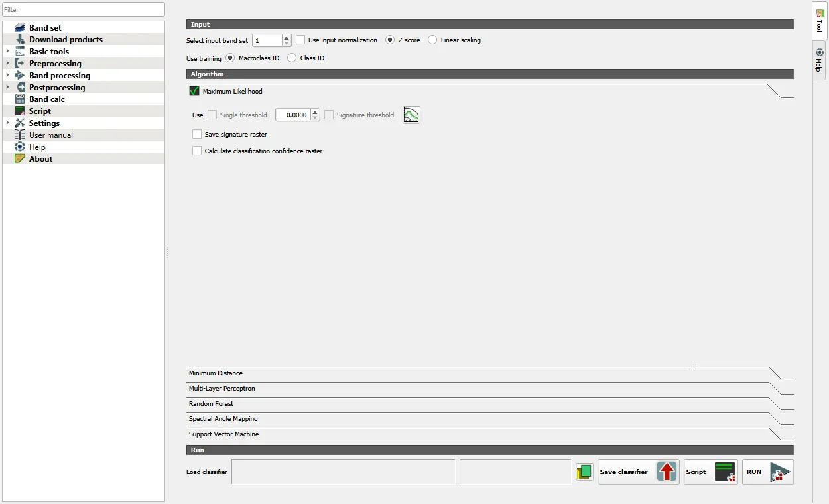Click the 0.0000 threshold value field
Screen dimensions: 829x504
coord(293,115)
